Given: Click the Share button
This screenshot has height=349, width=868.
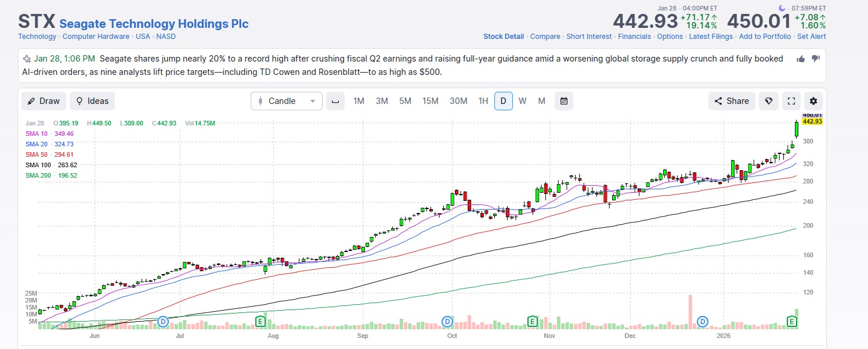Looking at the screenshot, I should [x=732, y=101].
